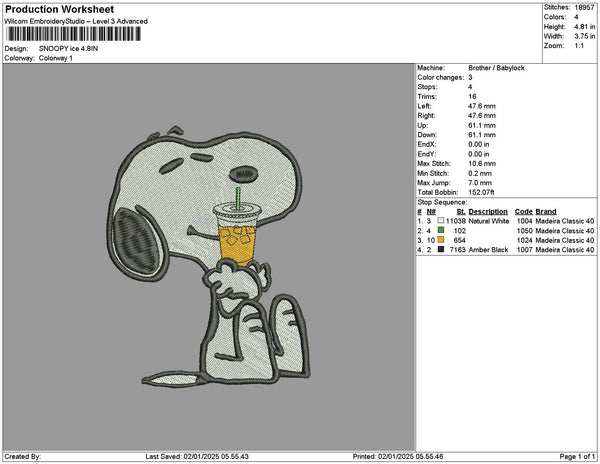Click the thread code '1004'
This screenshot has height=464, width=600.
click(524, 221)
